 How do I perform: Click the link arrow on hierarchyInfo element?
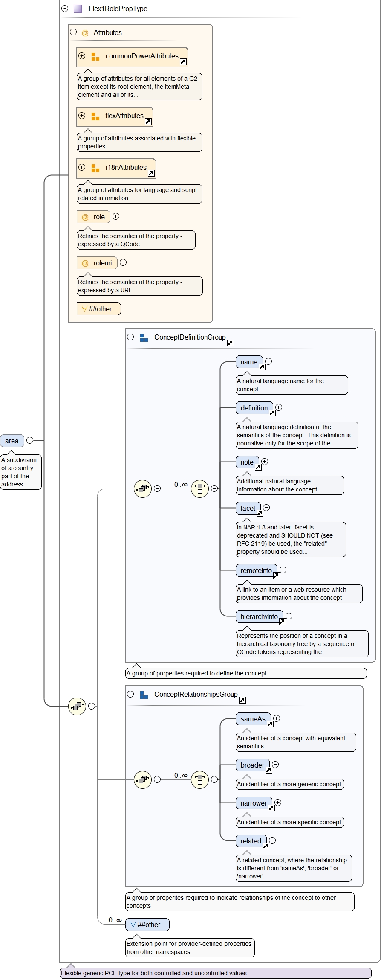tap(282, 622)
